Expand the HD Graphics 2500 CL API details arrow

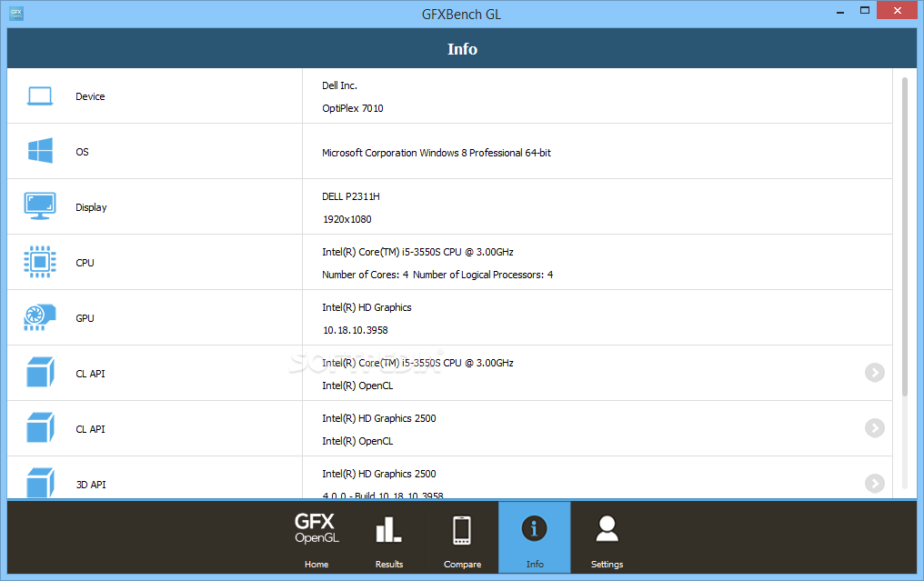[x=875, y=428]
